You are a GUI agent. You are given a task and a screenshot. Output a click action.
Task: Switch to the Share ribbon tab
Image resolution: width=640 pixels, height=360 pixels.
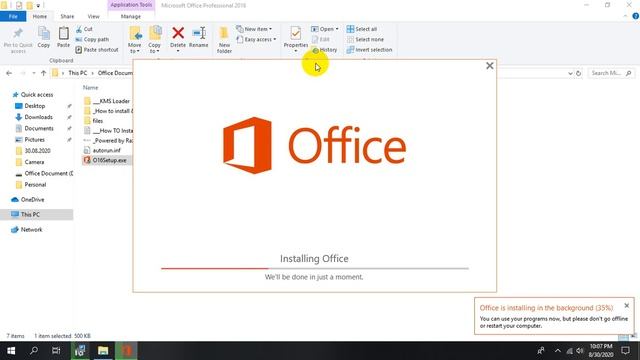67,16
